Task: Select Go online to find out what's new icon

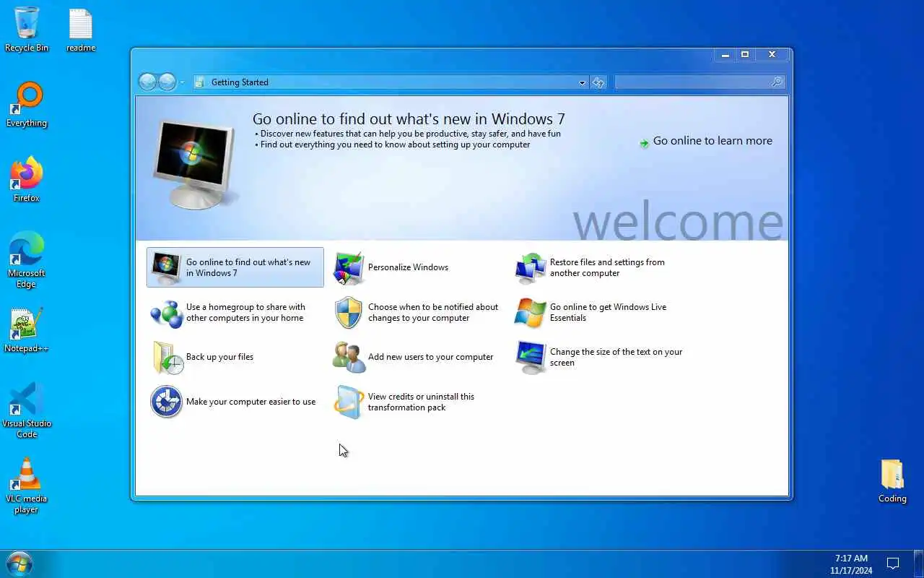Action: (166, 268)
